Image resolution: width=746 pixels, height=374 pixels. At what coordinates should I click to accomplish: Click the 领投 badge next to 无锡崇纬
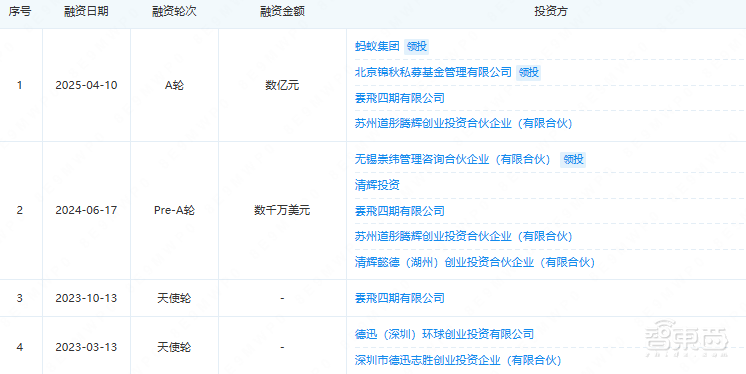point(573,159)
